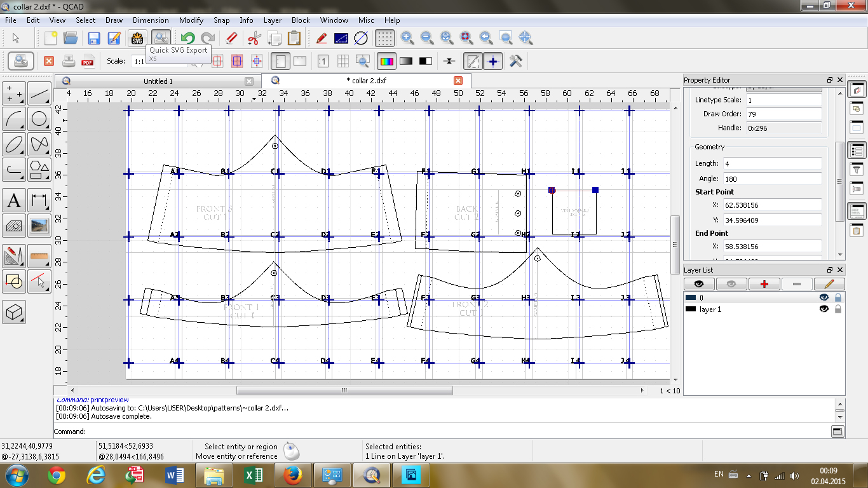Expand the Ellipse tools flyout
Image resolution: width=868 pixels, height=488 pixels.
point(14,144)
